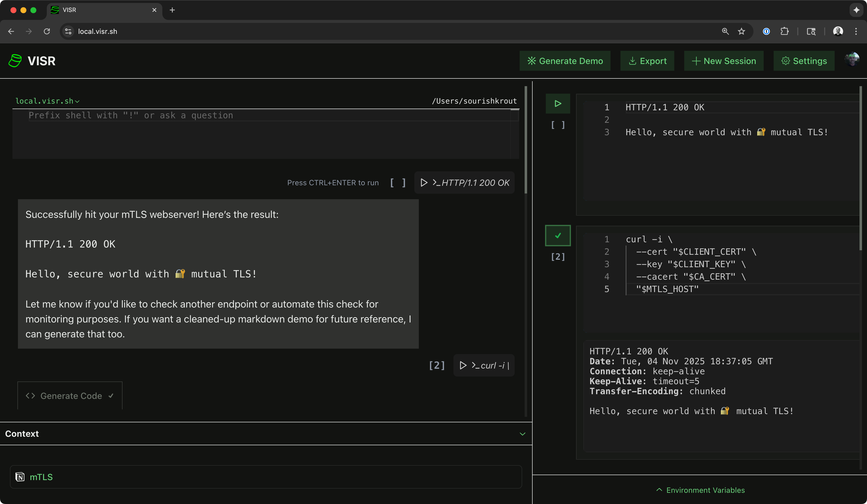Screen dimensions: 867x504
Task: Collapse the Context section
Action: tap(522, 434)
